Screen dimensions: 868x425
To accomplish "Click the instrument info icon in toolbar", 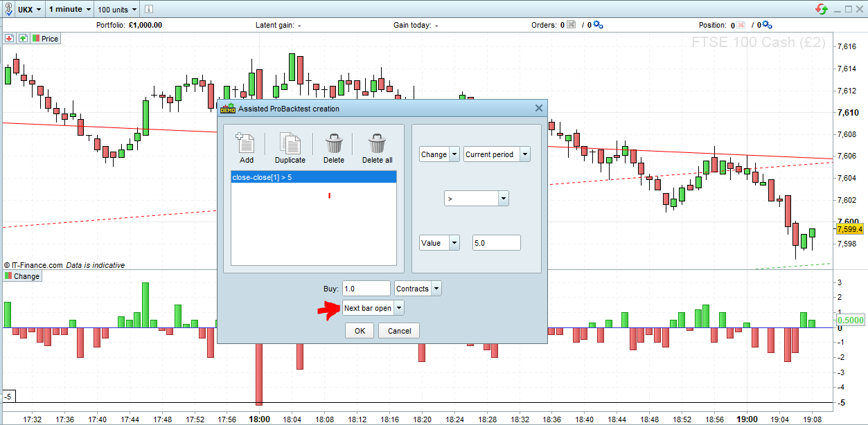I will [x=150, y=9].
